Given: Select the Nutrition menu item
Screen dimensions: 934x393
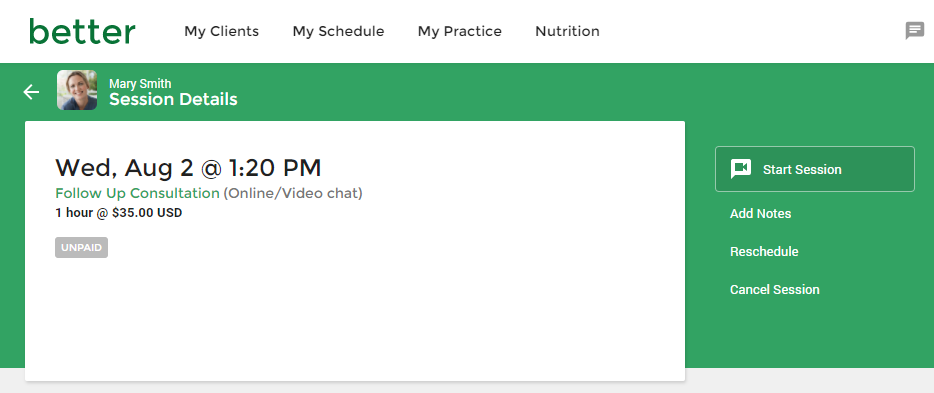Looking at the screenshot, I should click(x=567, y=31).
